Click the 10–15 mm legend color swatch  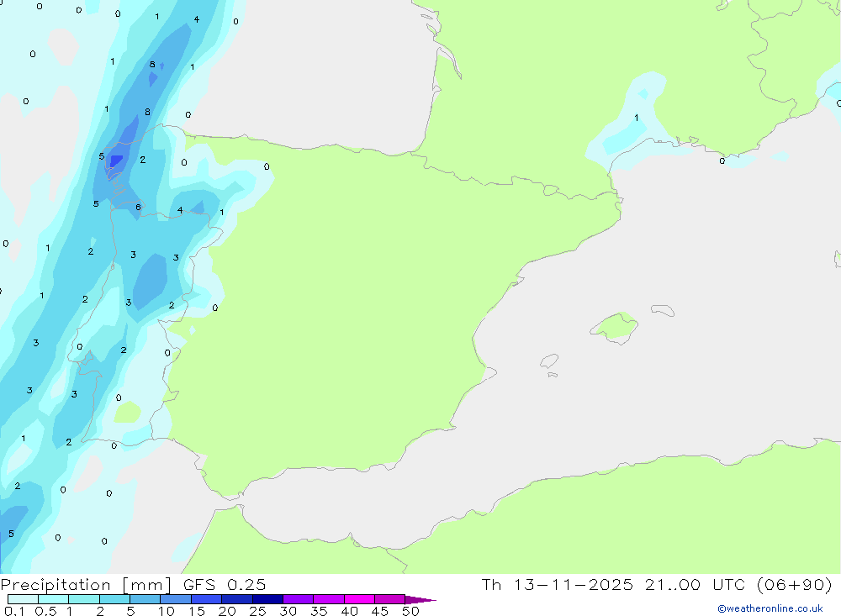[x=176, y=599]
